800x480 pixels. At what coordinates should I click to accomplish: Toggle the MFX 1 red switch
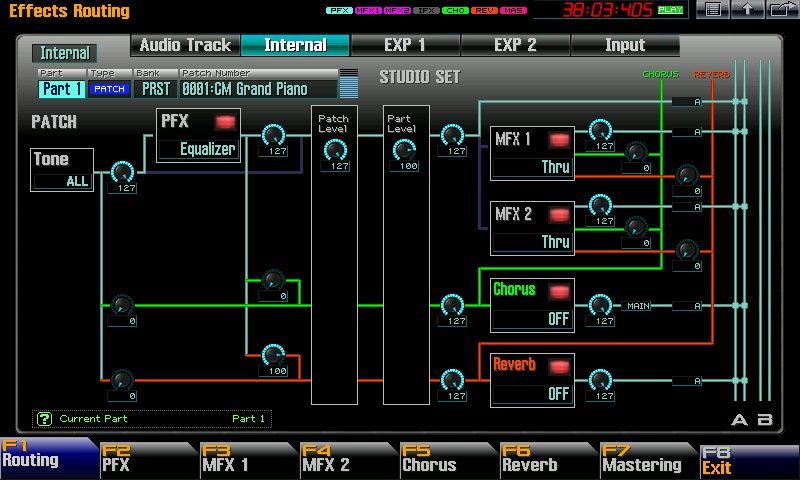(x=559, y=140)
